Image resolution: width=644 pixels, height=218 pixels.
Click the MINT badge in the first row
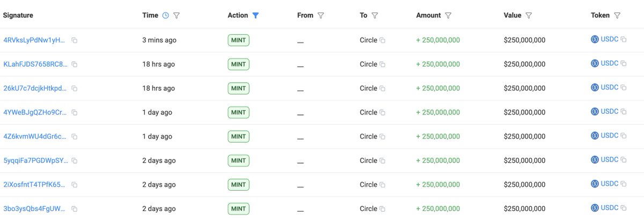[238, 40]
